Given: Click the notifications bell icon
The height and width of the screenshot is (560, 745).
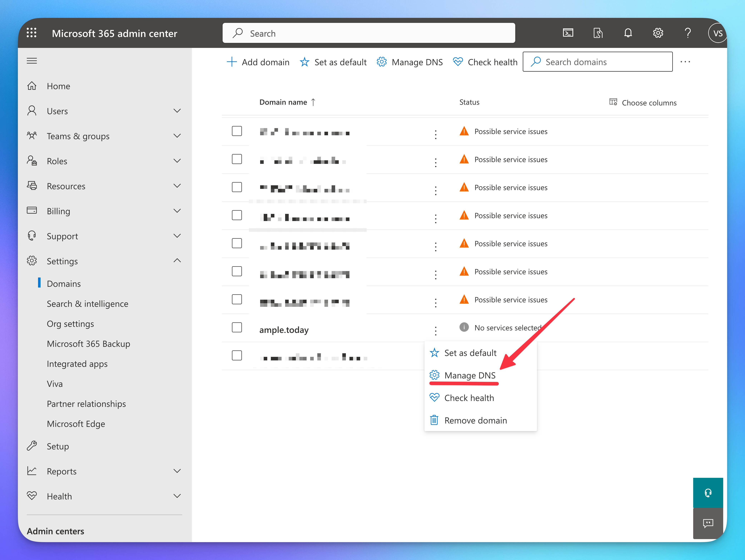Looking at the screenshot, I should coord(628,33).
